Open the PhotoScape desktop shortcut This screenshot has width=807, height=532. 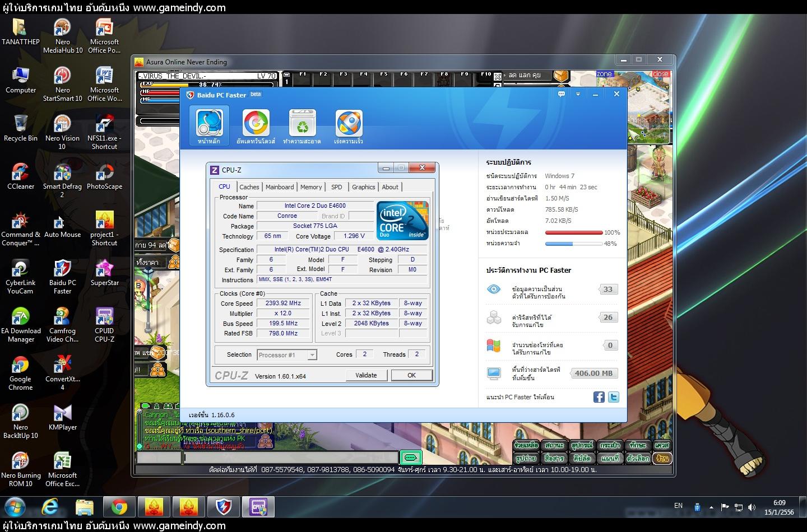[x=104, y=176]
